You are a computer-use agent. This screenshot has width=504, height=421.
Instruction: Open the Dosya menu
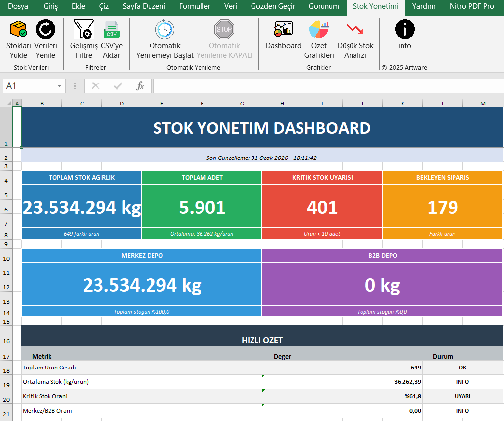[x=19, y=7]
